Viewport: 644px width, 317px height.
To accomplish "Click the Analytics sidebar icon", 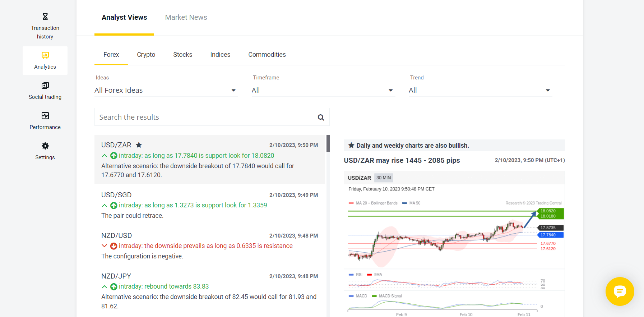I will (45, 55).
